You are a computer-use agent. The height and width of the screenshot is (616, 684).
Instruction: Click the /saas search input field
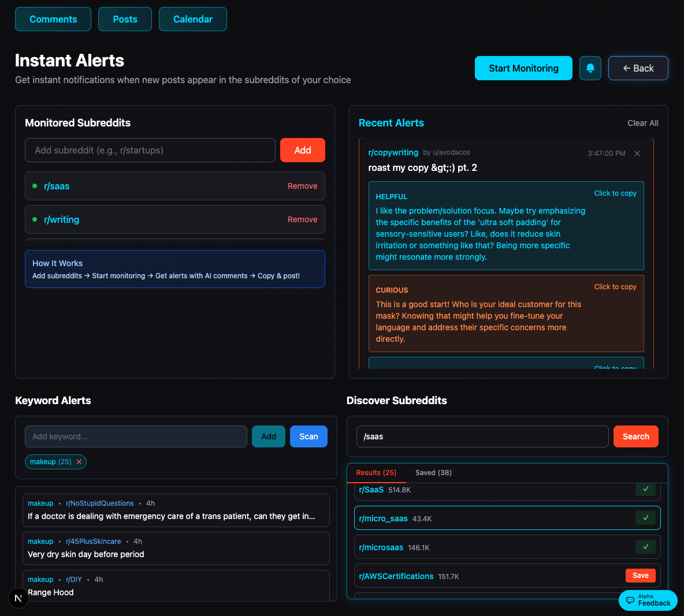coord(482,436)
